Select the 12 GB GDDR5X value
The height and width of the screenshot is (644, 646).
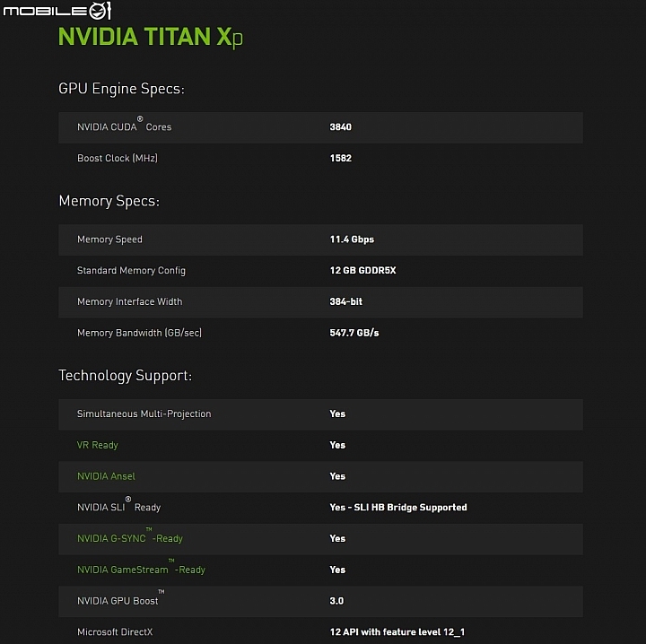coord(363,271)
